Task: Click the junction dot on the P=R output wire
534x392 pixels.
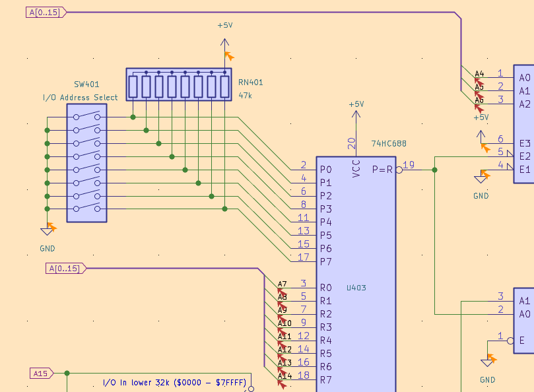Action: (434, 170)
